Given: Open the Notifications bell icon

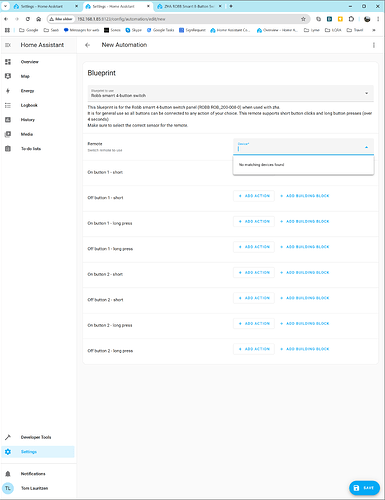Looking at the screenshot, I should click(8, 474).
